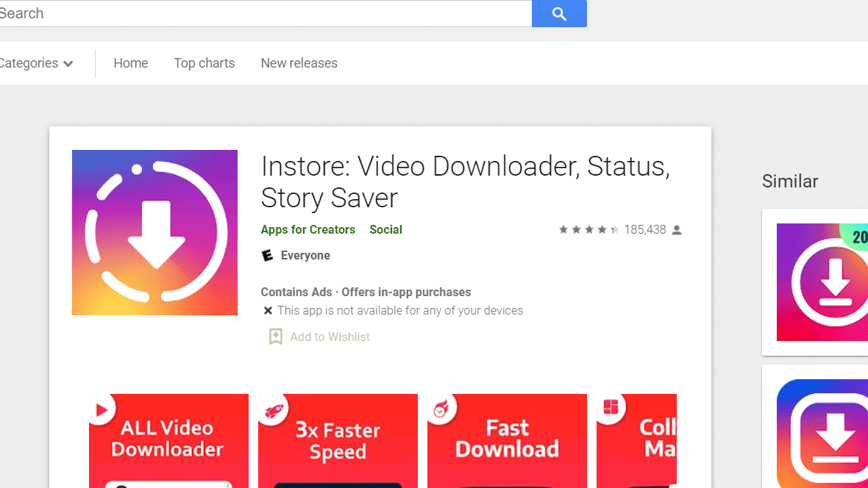Open the Top charts tab

(204, 63)
